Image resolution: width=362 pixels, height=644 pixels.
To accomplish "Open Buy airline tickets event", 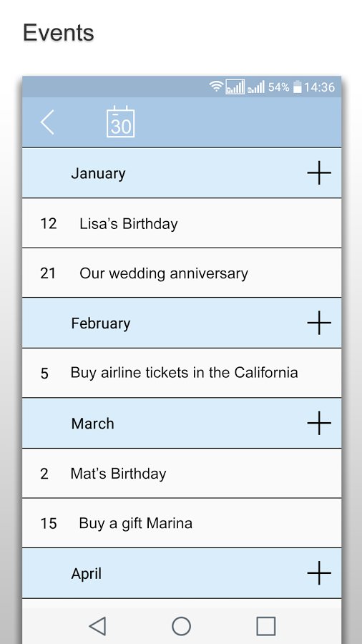I will click(x=182, y=373).
